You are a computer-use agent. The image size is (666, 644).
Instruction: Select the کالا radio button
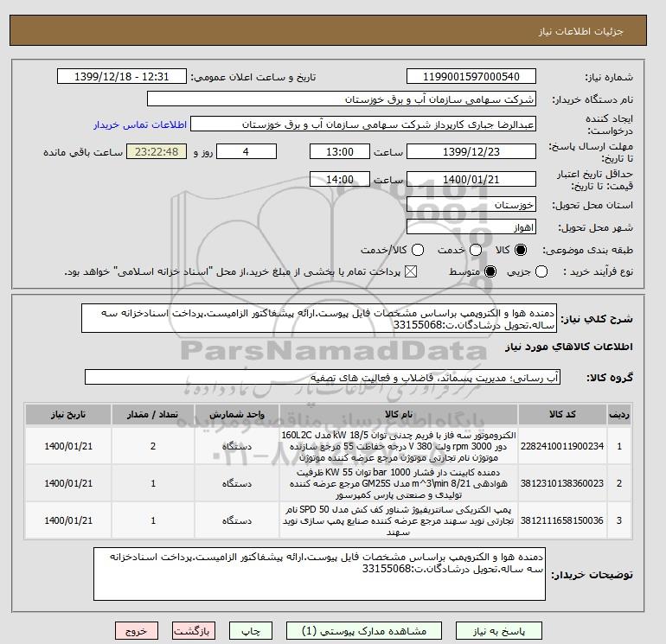(x=521, y=250)
